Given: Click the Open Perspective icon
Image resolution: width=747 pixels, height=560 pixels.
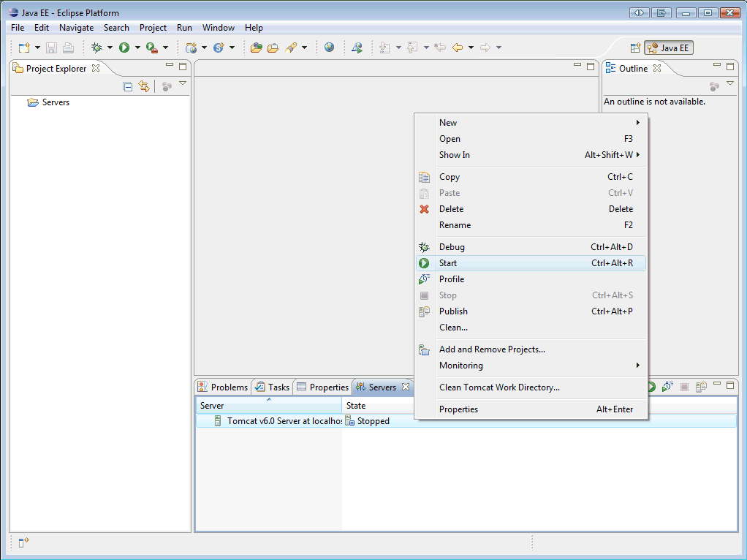Looking at the screenshot, I should coord(635,48).
